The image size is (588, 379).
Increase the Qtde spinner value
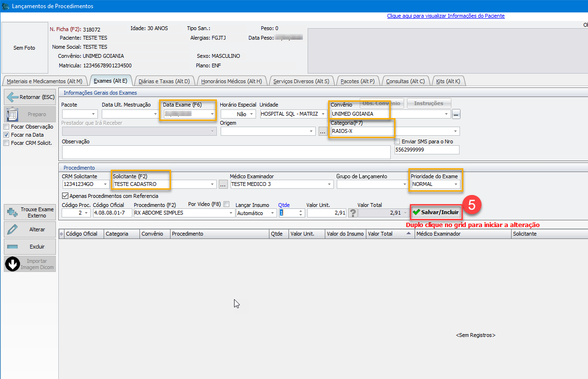click(300, 211)
